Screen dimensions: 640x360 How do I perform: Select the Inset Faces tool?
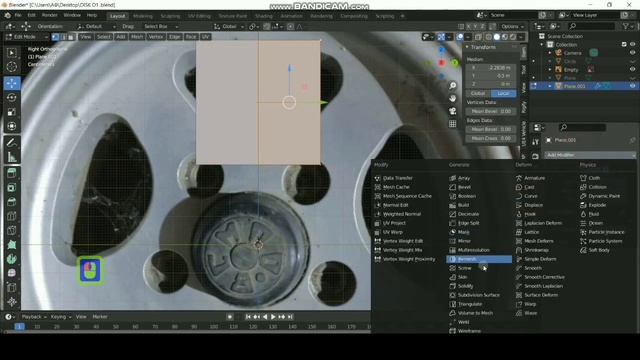click(12, 187)
